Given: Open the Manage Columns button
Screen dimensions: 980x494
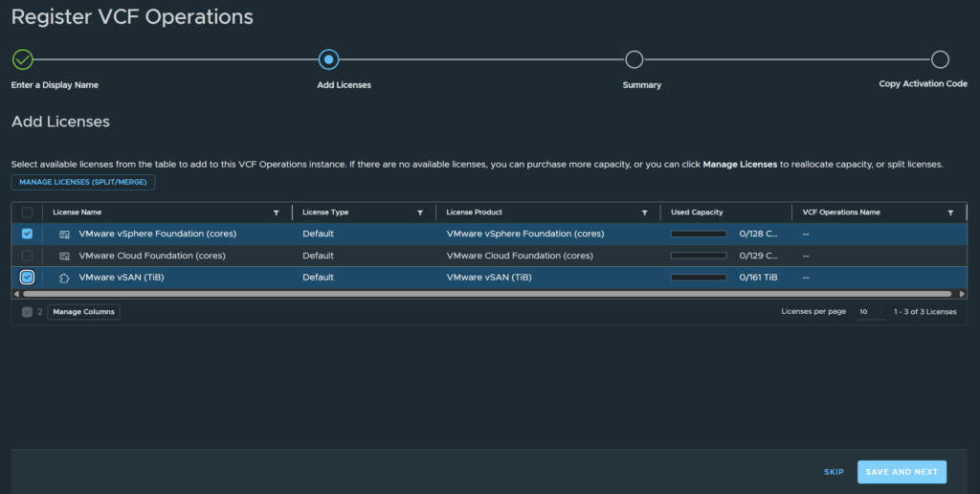Looking at the screenshot, I should 84,311.
